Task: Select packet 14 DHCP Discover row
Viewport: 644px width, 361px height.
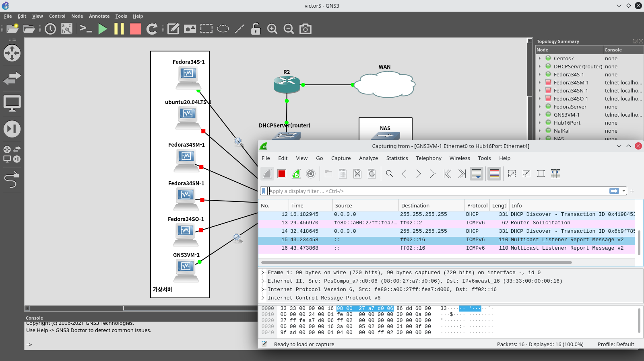Action: 446,231
